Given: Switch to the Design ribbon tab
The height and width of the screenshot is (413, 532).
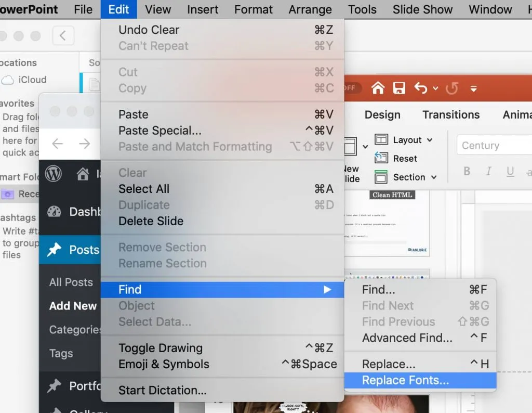Looking at the screenshot, I should pyautogui.click(x=382, y=115).
